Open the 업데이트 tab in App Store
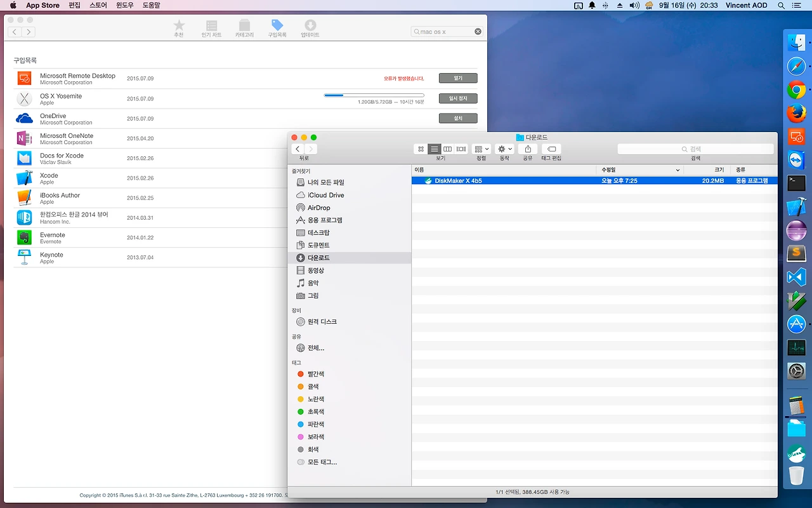The image size is (812, 508). click(310, 27)
